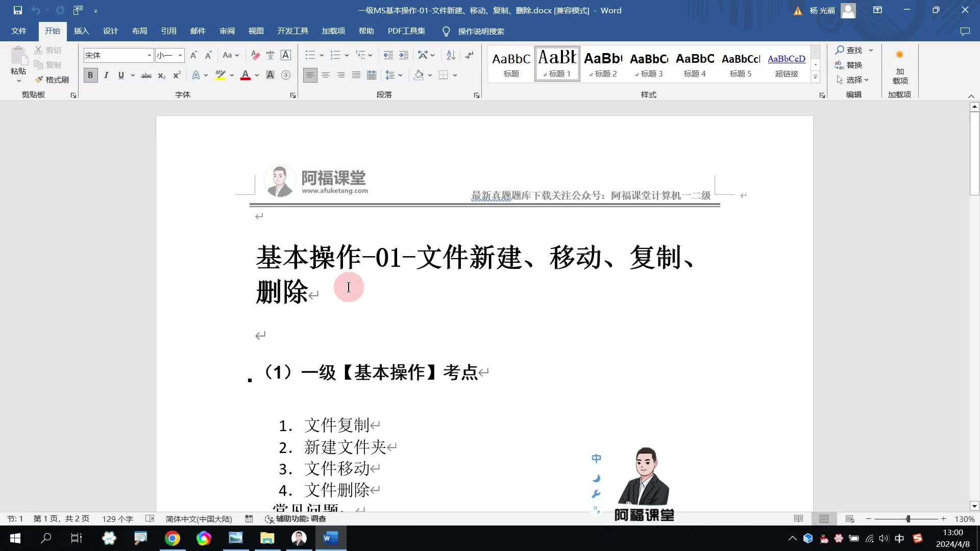Open the highlight color dropdown arrow
This screenshot has width=980, height=551.
(232, 75)
